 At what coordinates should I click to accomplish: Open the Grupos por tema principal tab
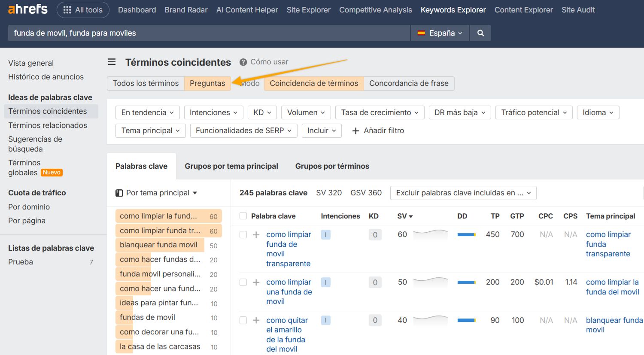pos(231,166)
